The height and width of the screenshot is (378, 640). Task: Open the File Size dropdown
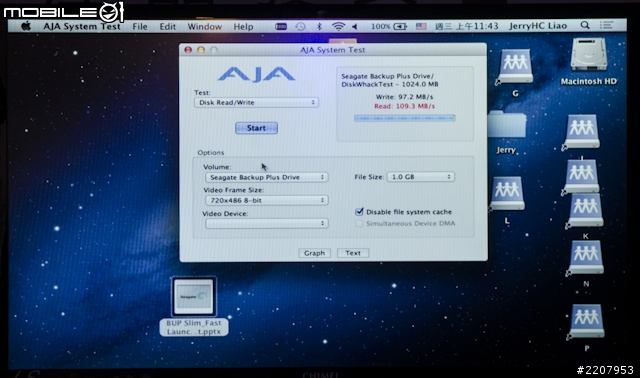pyautogui.click(x=421, y=177)
